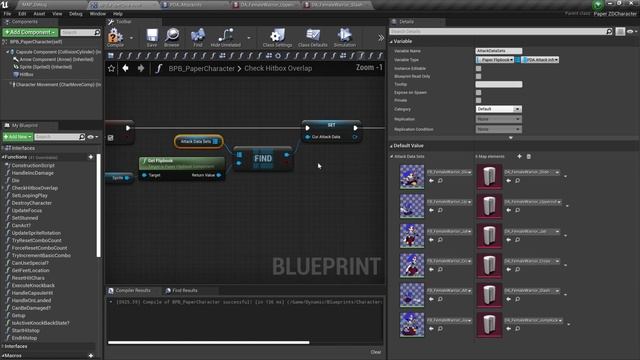The height and width of the screenshot is (360, 640).
Task: Open Class Settings from the toolbar
Action: tap(277, 37)
